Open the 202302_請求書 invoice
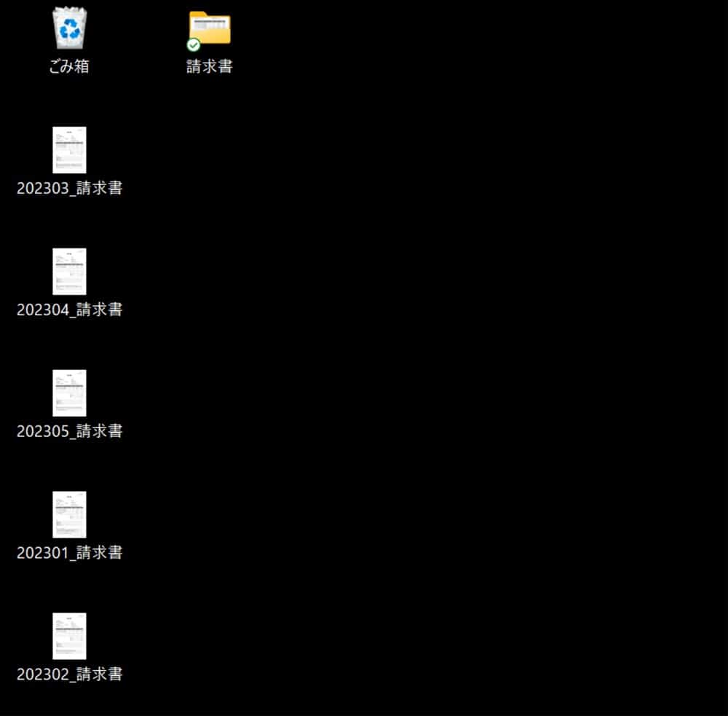728x716 pixels. click(69, 636)
